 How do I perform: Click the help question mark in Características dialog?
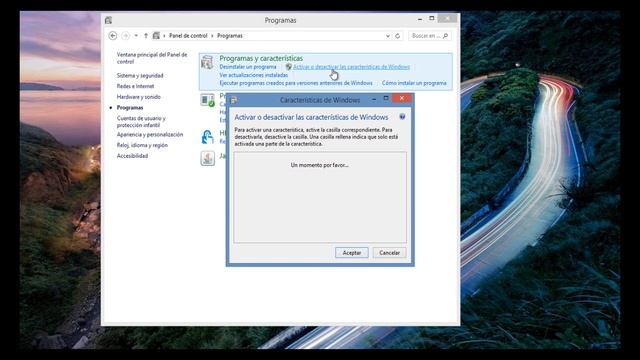click(402, 117)
